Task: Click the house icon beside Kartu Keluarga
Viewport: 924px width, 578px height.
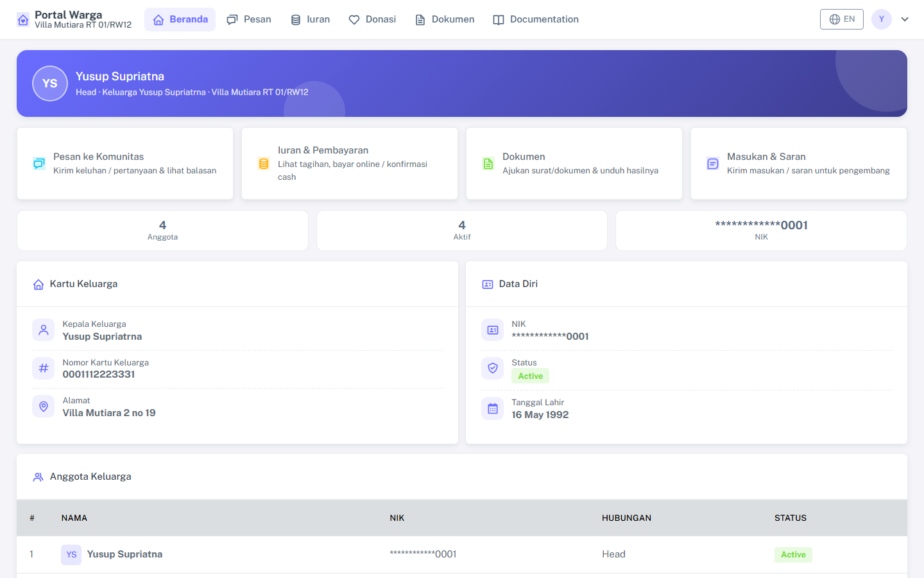Action: coord(38,285)
